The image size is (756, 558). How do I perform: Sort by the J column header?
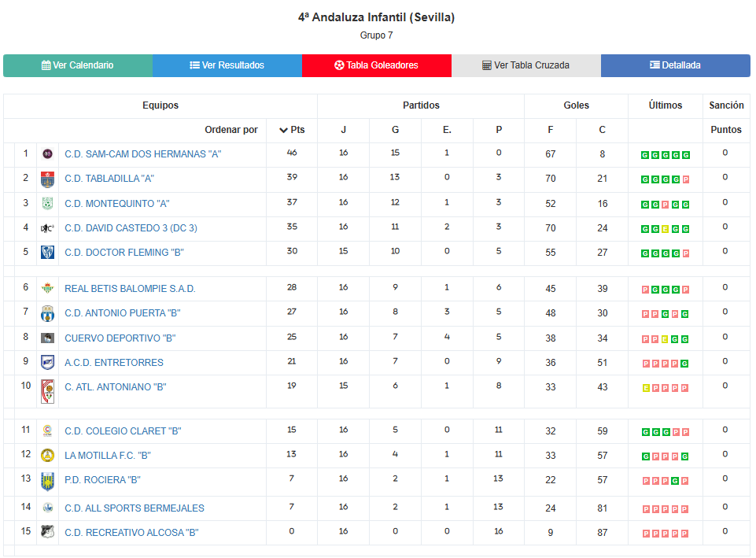[343, 130]
